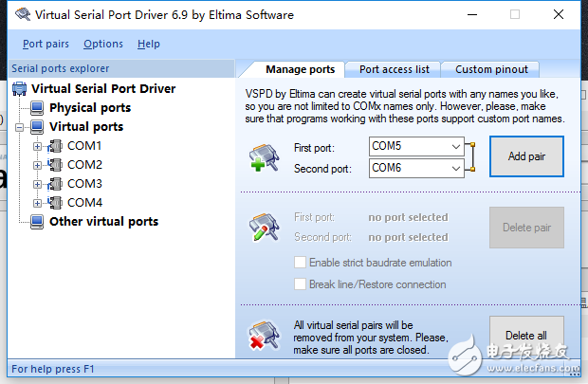This screenshot has width=588, height=384.
Task: Select COM4 in the ports tree
Action: point(84,203)
